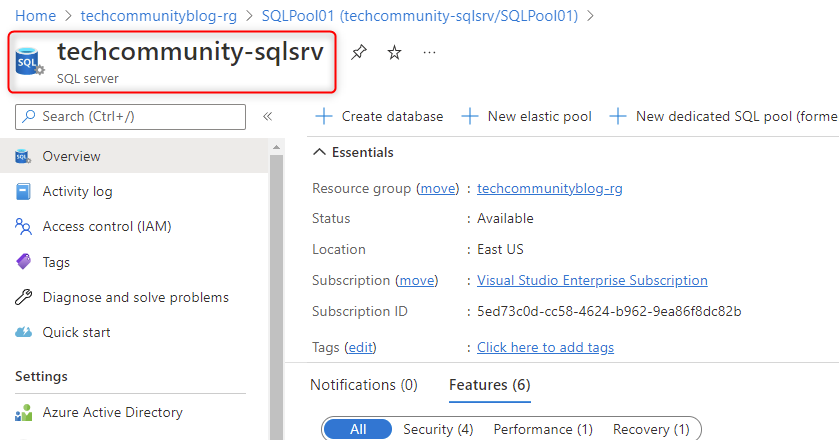This screenshot has width=839, height=440.
Task: Open Visual Studio Enterprise Subscription link
Action: point(592,280)
